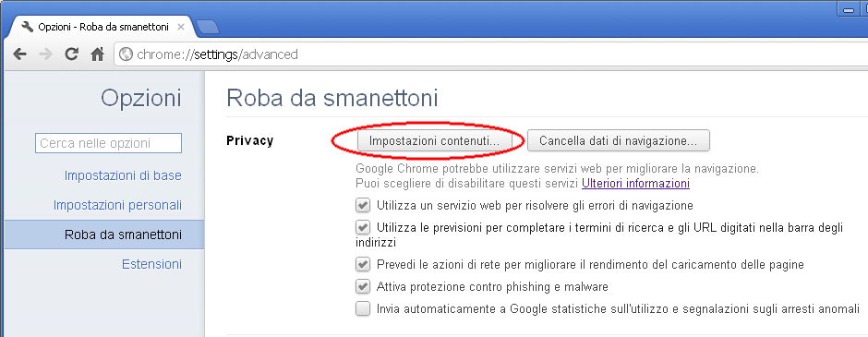Close the Opzioni tab with X
The image size is (868, 337).
pyautogui.click(x=180, y=27)
